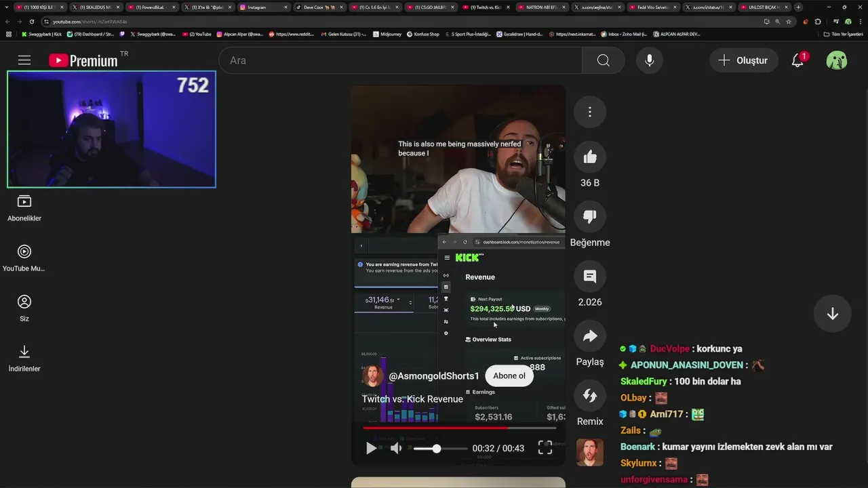The height and width of the screenshot is (488, 868).
Task: Mute the Short's audio
Action: click(x=396, y=448)
